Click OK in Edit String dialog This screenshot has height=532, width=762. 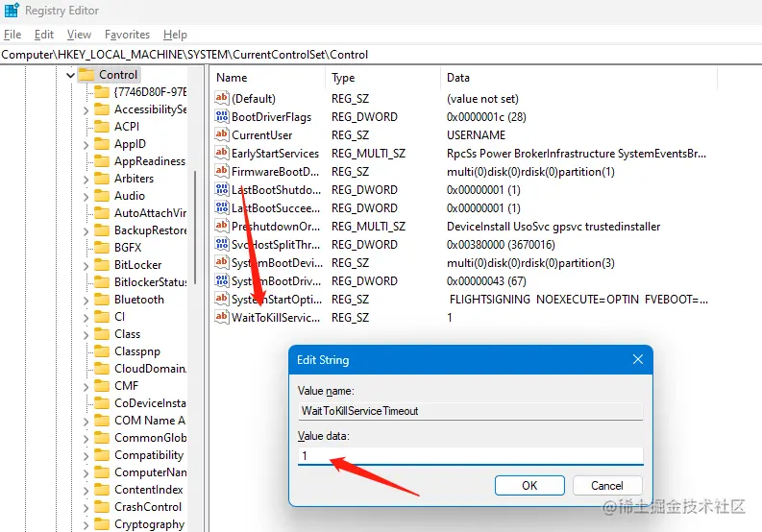(529, 485)
